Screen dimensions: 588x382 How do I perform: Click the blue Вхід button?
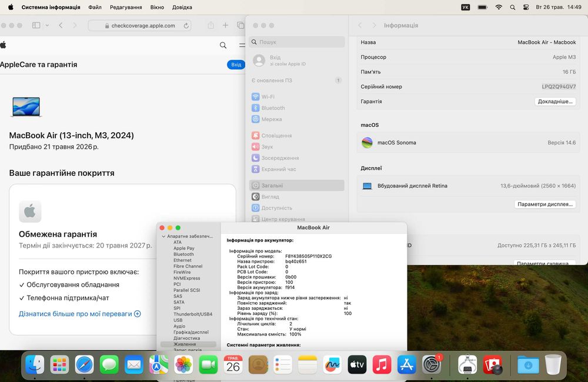click(x=236, y=65)
